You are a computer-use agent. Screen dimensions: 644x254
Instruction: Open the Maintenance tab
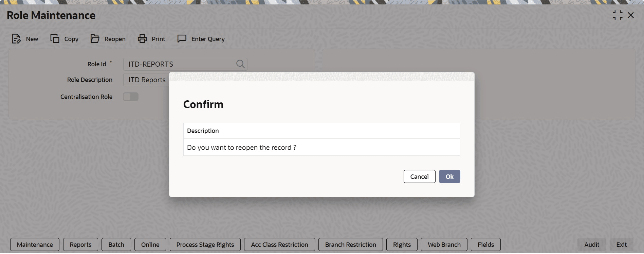click(35, 244)
